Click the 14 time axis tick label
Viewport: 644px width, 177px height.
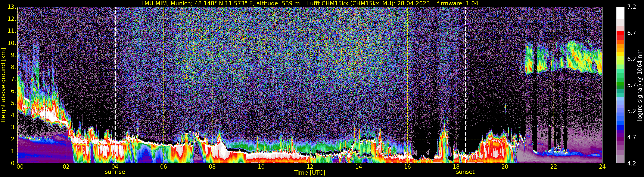coord(358,167)
